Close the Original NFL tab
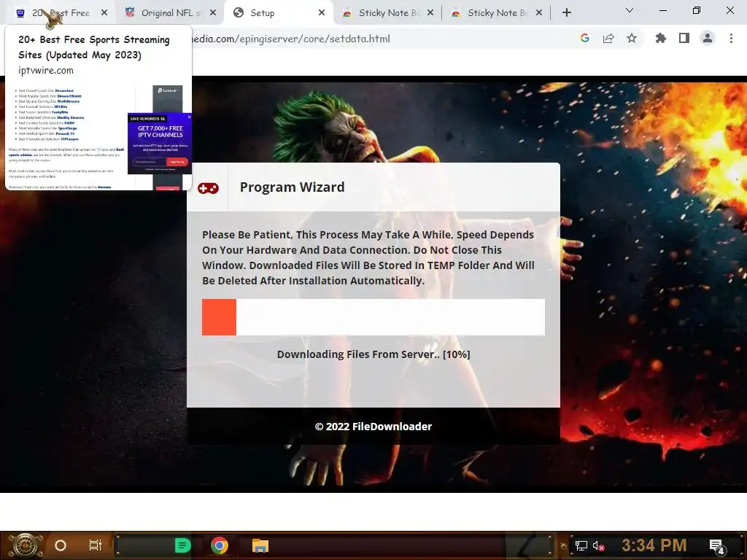 point(213,13)
